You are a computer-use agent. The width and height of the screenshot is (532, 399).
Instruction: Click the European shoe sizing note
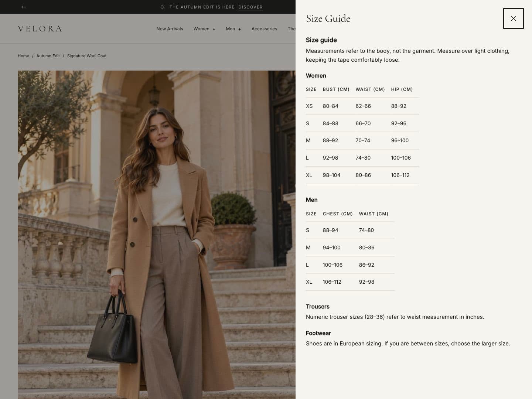pos(408,344)
